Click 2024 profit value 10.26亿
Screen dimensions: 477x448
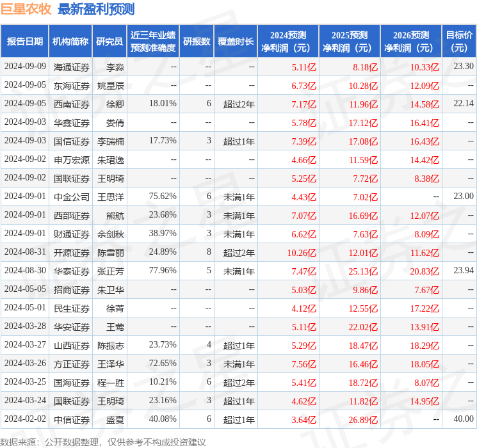302,253
